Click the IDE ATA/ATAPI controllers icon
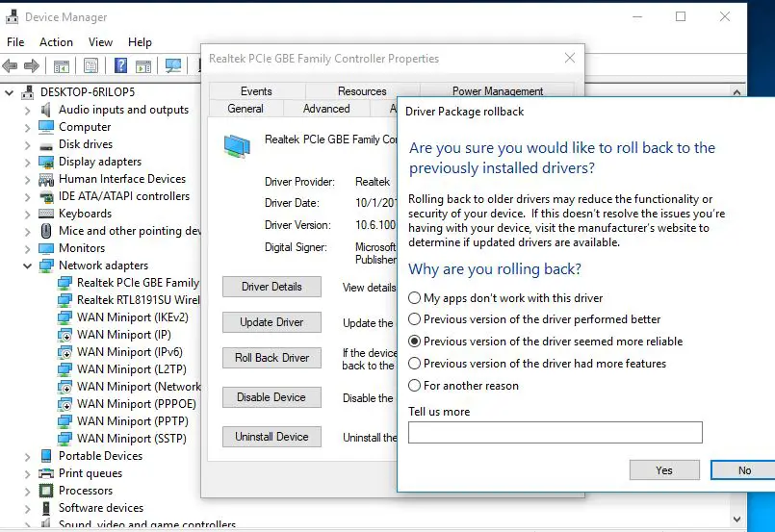775x532 pixels. (46, 196)
